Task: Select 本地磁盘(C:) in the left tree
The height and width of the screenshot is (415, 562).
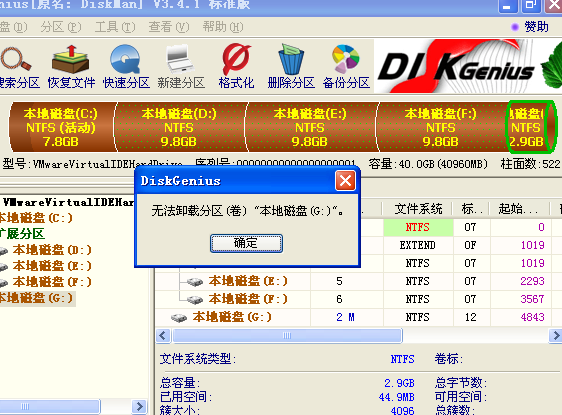Action: point(36,218)
